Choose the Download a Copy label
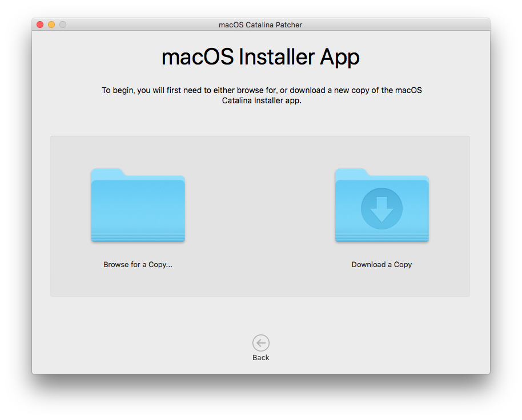The height and width of the screenshot is (420, 522). (382, 264)
